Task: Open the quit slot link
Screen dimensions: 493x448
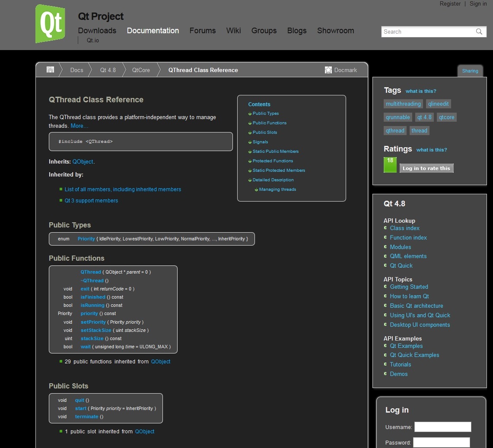Action: [x=80, y=400]
